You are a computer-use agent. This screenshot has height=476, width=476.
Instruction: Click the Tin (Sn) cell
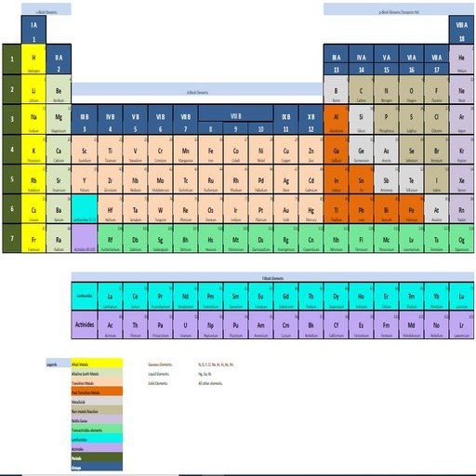361,178
